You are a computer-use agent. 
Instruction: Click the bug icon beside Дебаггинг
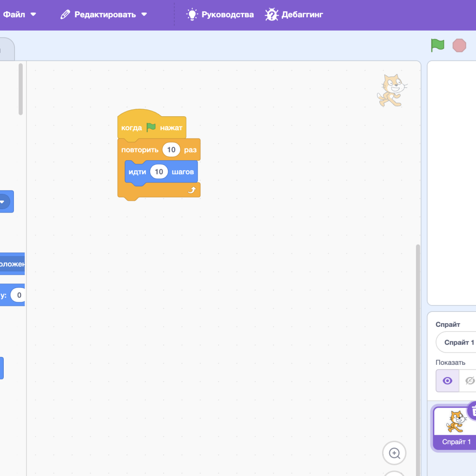coord(271,15)
